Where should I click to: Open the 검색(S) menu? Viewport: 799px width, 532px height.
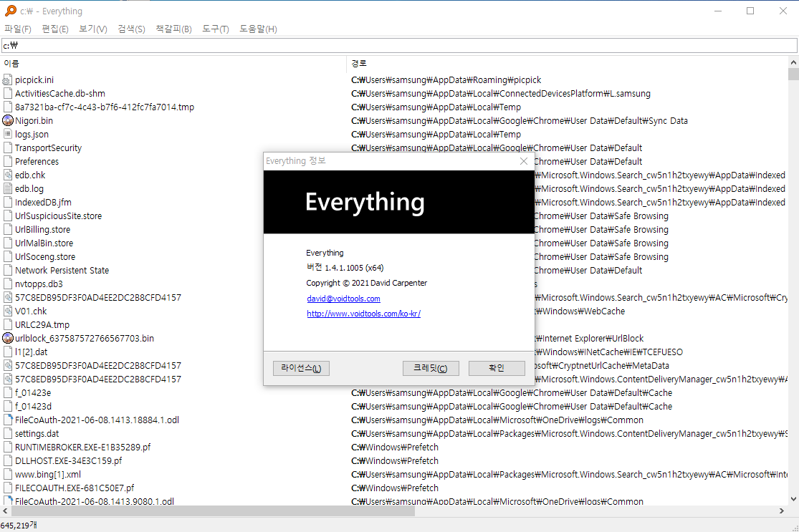click(x=131, y=29)
